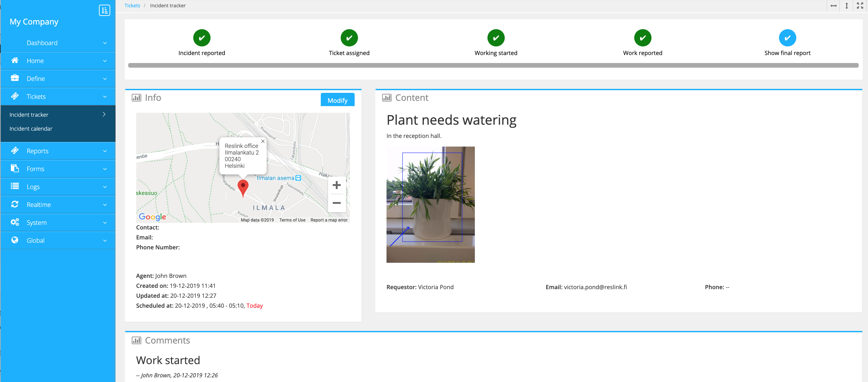
Task: Click the System gears icon in the sidebar
Action: [15, 222]
